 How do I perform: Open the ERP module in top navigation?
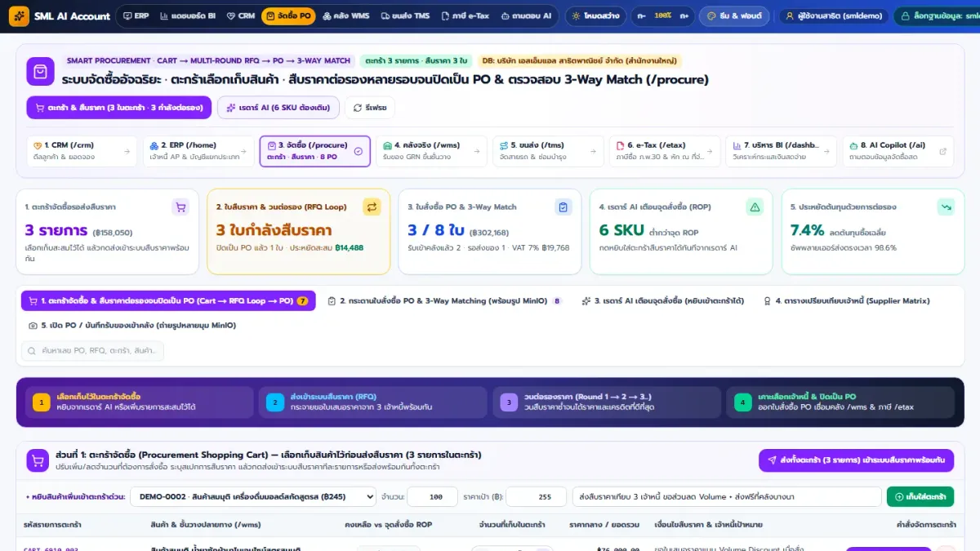(x=136, y=16)
